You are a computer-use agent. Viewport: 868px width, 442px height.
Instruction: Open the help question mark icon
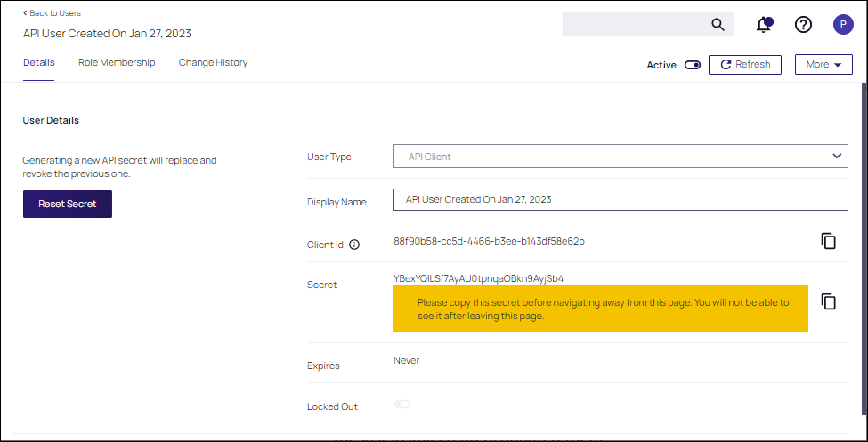[x=803, y=25]
